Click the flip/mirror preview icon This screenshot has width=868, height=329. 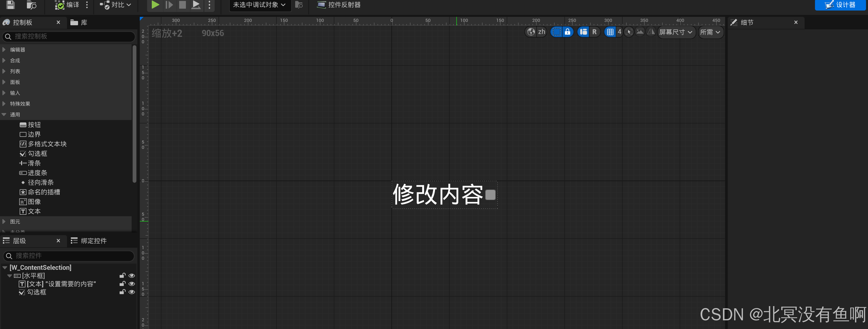tap(651, 32)
